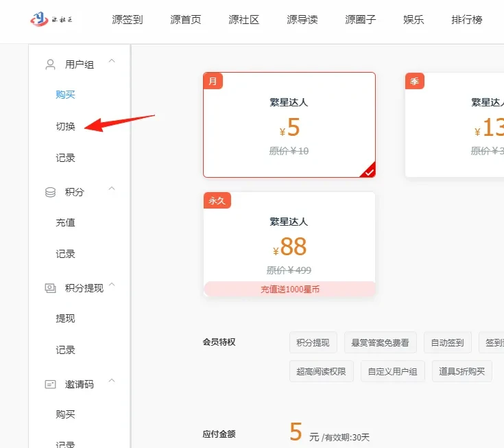Collapse the 积分提现 sidebar section
This screenshot has height=448, width=504.
[x=112, y=286]
